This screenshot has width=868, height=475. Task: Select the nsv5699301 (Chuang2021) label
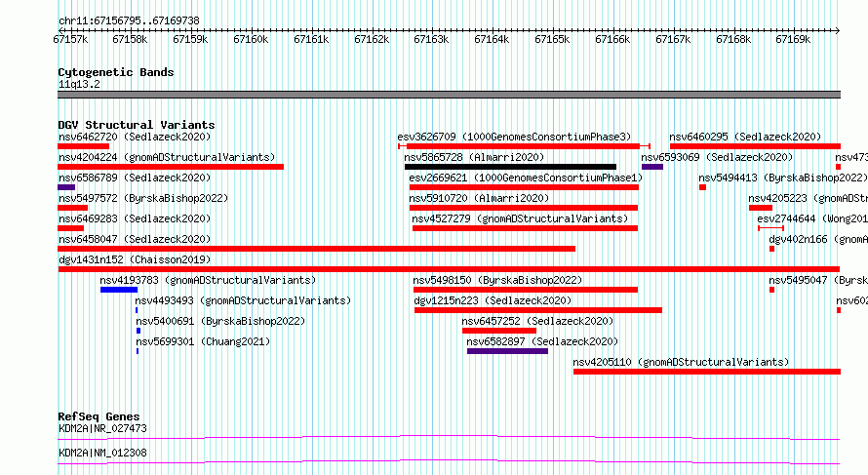click(203, 341)
